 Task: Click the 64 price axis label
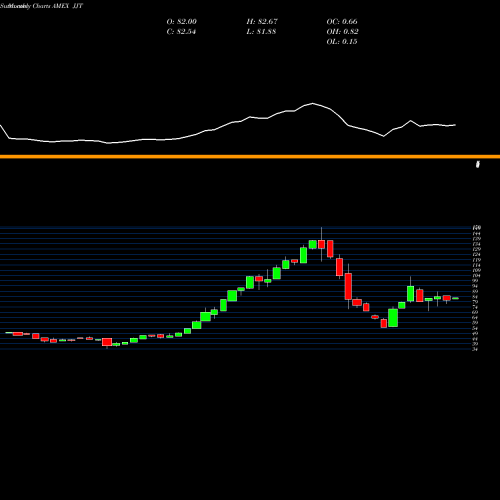click(x=476, y=318)
